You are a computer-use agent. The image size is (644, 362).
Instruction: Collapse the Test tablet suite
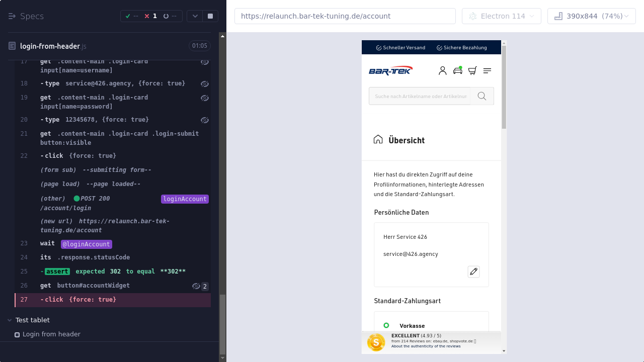point(10,320)
